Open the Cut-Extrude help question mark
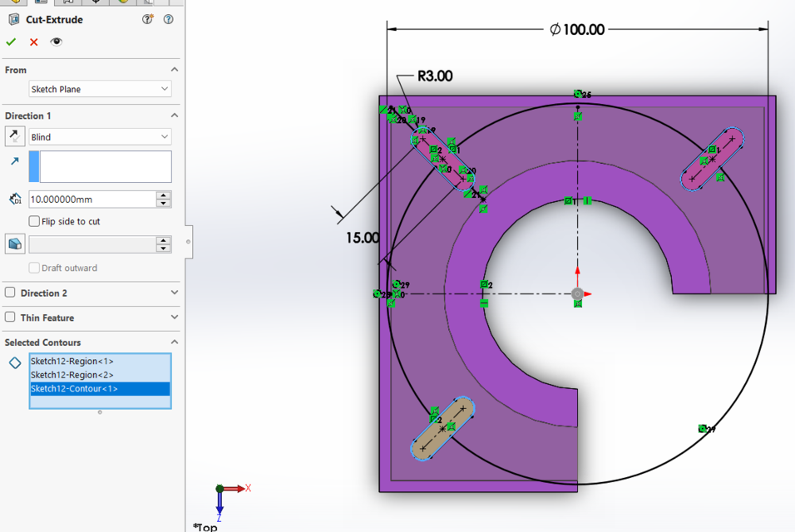Screen dimensions: 795x532 (169, 19)
